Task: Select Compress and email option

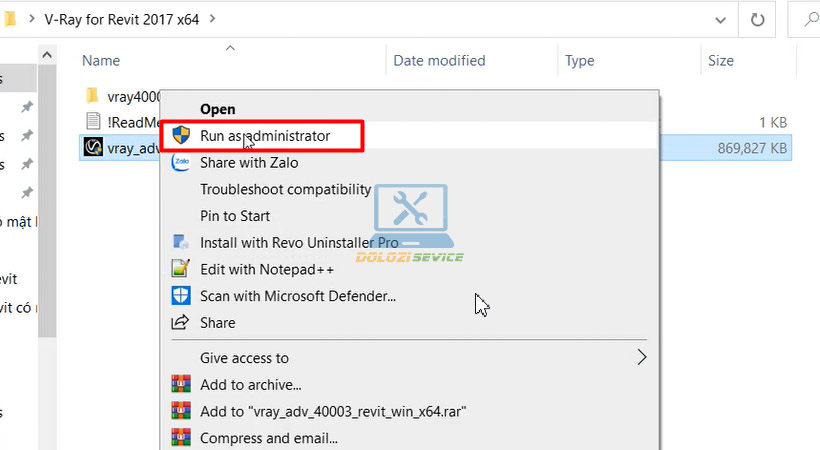Action: tap(268, 438)
